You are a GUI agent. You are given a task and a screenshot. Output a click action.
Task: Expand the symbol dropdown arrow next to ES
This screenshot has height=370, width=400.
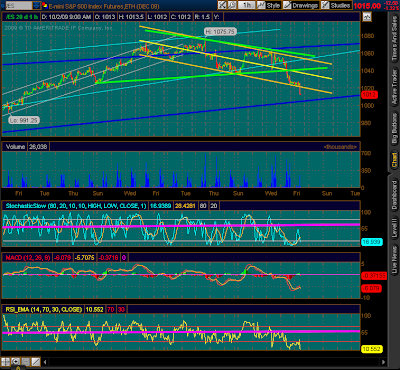[37, 5]
